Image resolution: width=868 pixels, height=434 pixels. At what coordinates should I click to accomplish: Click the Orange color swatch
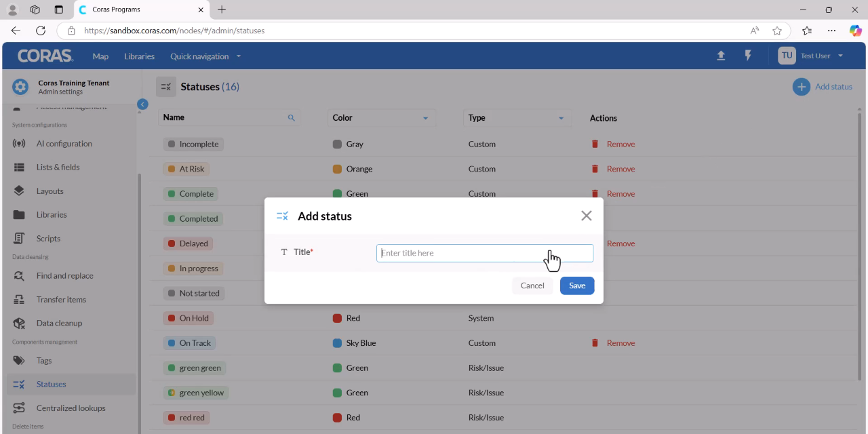(x=337, y=169)
